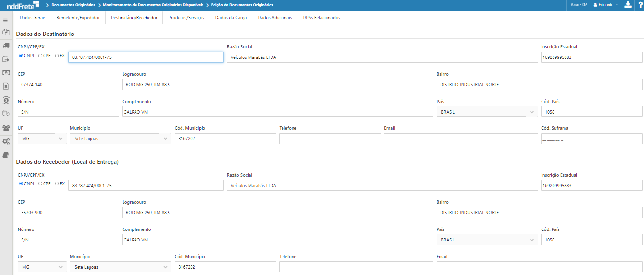Click the destinatário Telefone input field

[330, 139]
